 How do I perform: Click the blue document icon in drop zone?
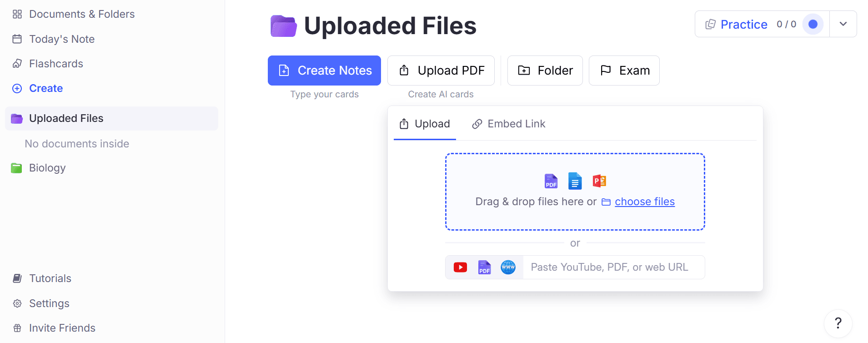click(x=575, y=181)
